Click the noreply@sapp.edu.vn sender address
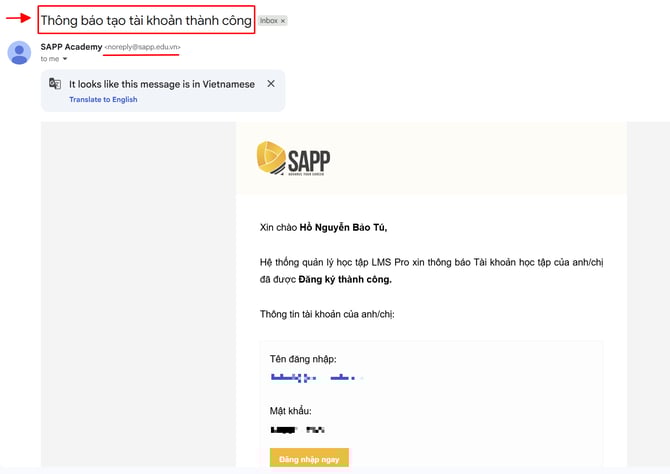Viewport: 670px width, 474px height. pyautogui.click(x=143, y=47)
